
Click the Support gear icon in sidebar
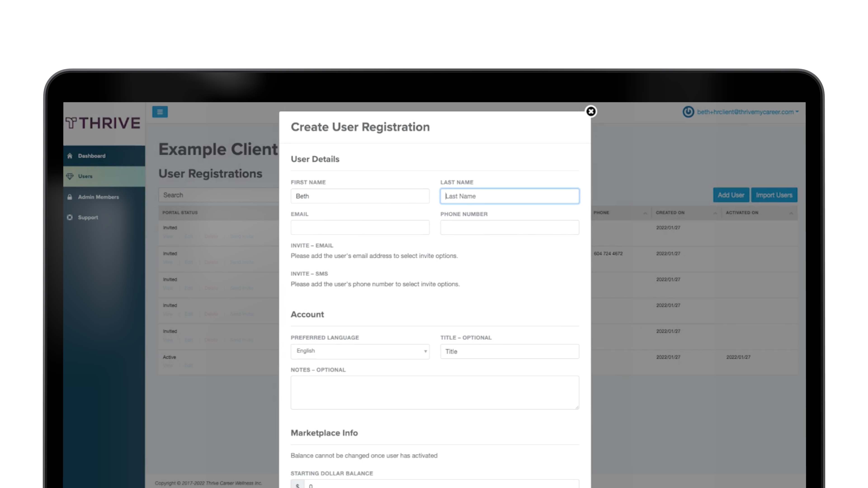click(70, 217)
